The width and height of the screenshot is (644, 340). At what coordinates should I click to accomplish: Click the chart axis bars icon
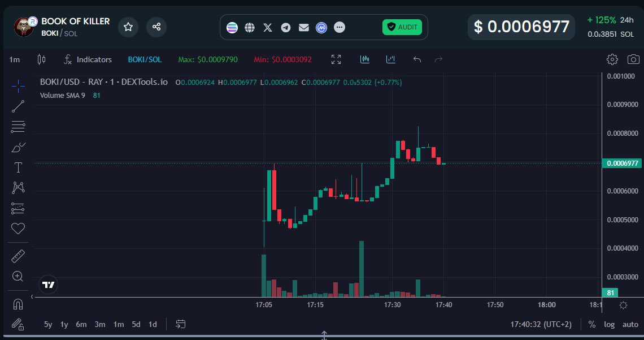coord(390,59)
